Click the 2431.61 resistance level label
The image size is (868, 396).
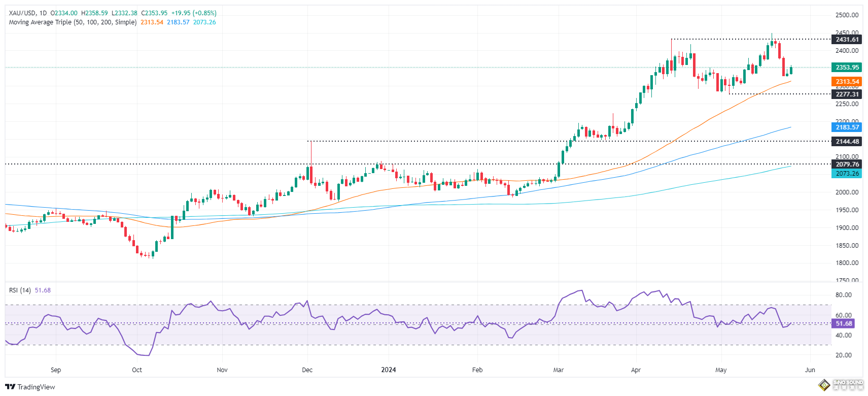pyautogui.click(x=847, y=40)
